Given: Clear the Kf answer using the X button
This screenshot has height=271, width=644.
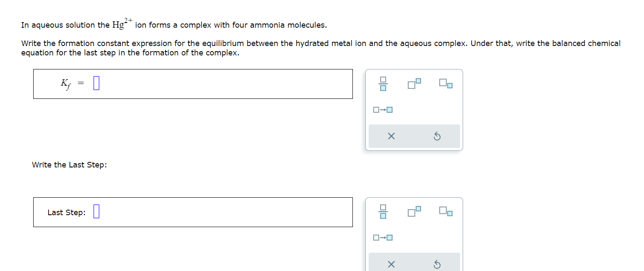Looking at the screenshot, I should (x=392, y=135).
